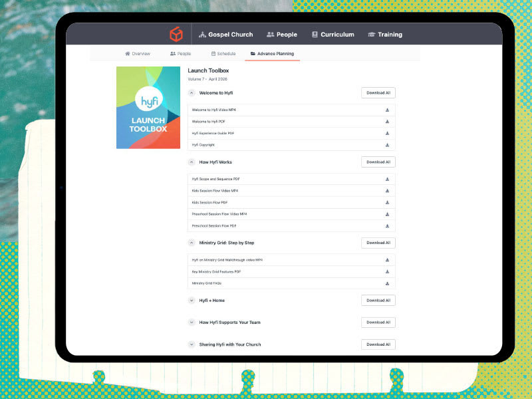Expand the How Hyfi Supports Your Team section
Viewport: 532px width, 399px height.
click(x=192, y=323)
